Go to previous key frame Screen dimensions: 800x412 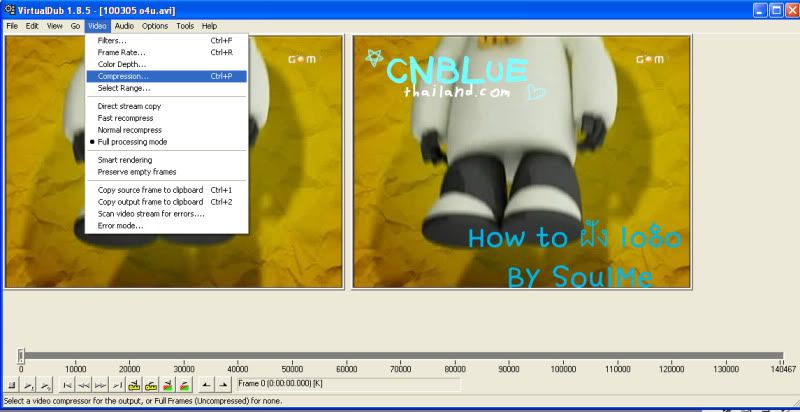click(134, 385)
